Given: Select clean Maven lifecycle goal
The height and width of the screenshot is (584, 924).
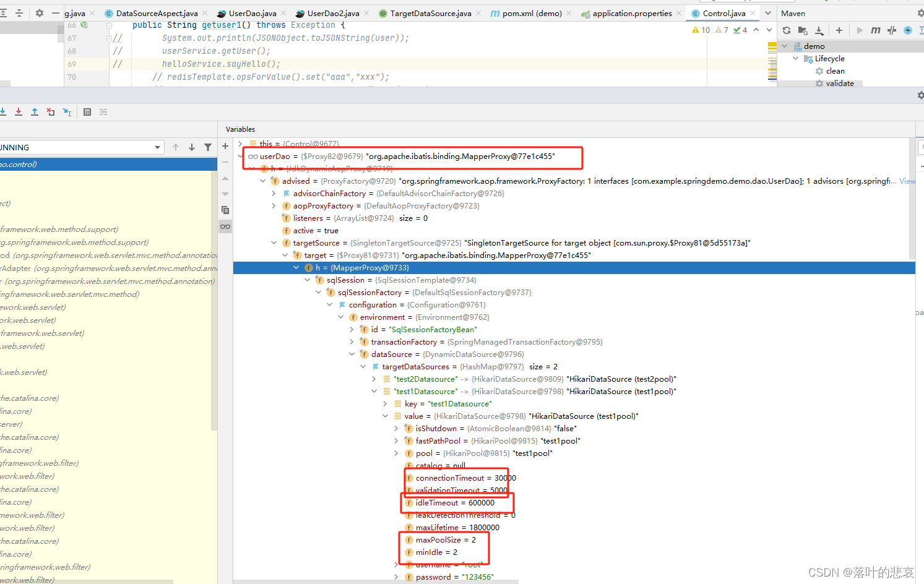Looking at the screenshot, I should pos(835,71).
